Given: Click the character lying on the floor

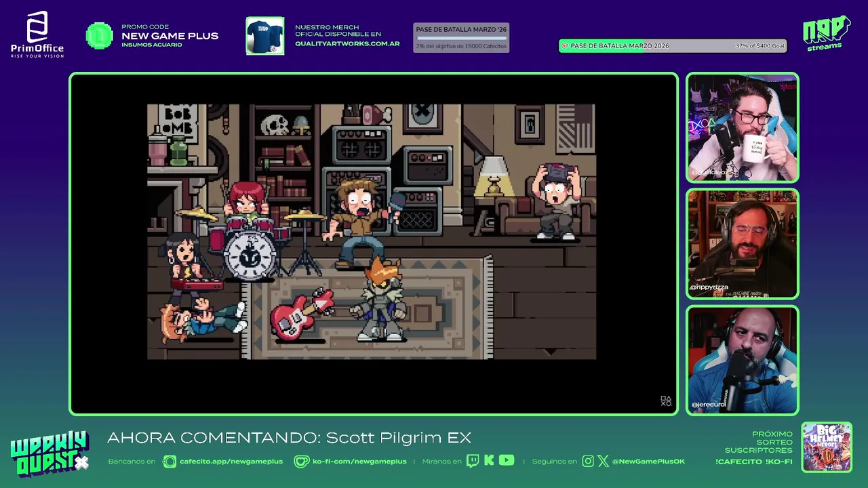Looking at the screenshot, I should [x=203, y=321].
